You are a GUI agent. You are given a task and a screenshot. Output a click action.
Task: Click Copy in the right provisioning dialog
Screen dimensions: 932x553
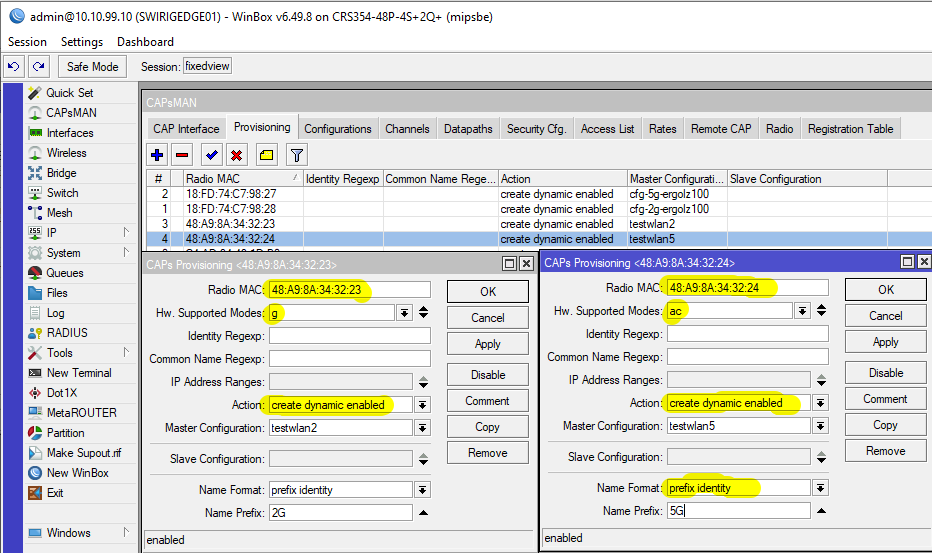[885, 425]
